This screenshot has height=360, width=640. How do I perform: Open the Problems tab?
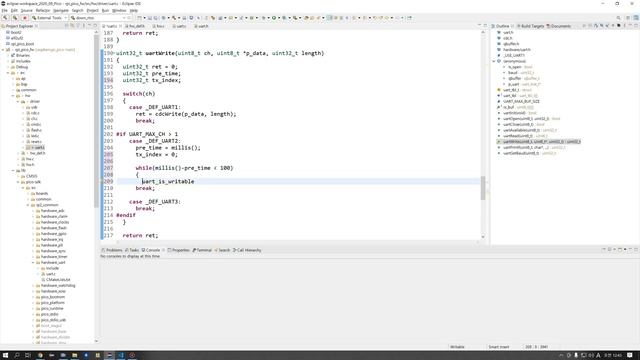(x=112, y=250)
